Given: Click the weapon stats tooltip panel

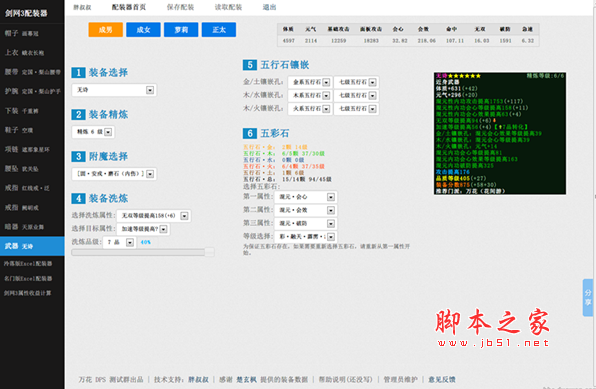Looking at the screenshot, I should click(500, 133).
